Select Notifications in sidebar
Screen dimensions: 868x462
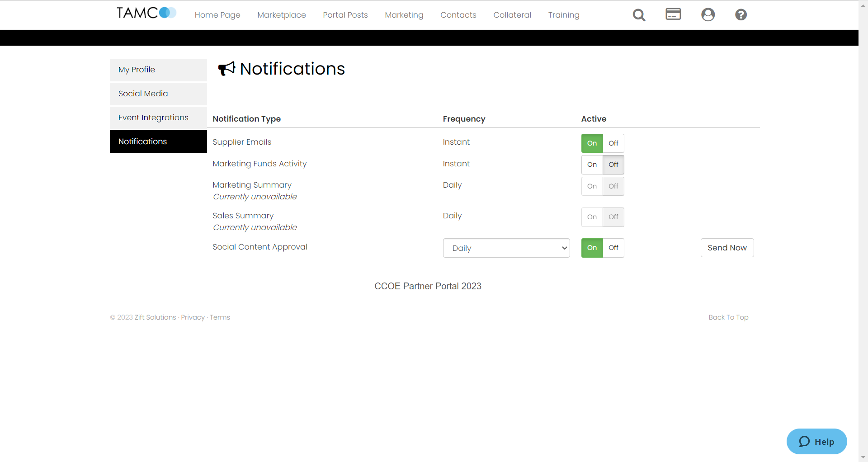(158, 141)
